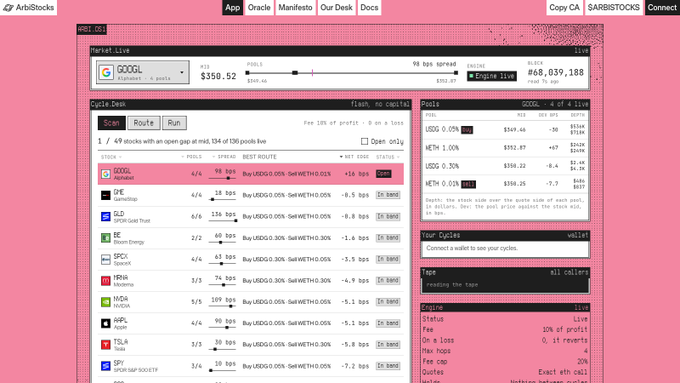
Task: Click the block number #68,039,188
Action: click(x=556, y=72)
